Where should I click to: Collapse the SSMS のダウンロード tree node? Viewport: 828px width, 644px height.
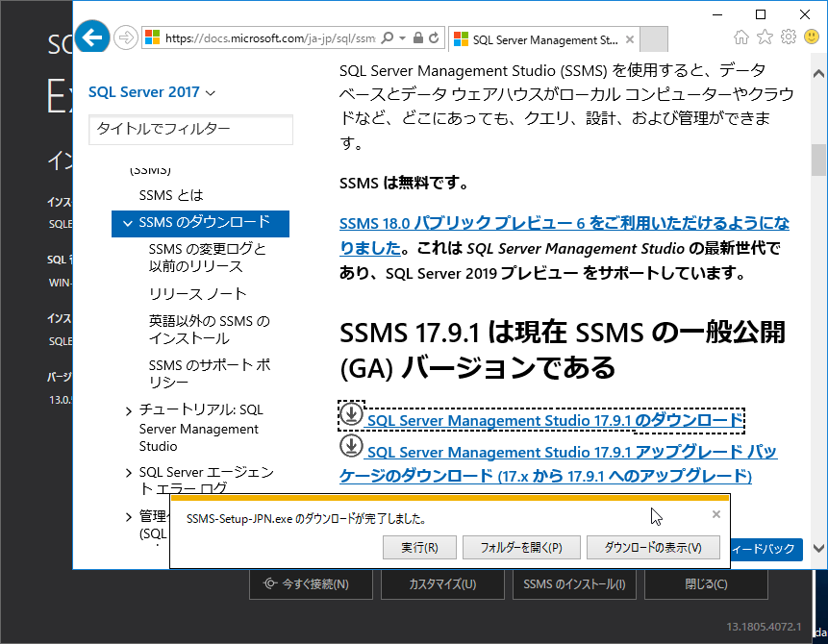[x=128, y=223]
